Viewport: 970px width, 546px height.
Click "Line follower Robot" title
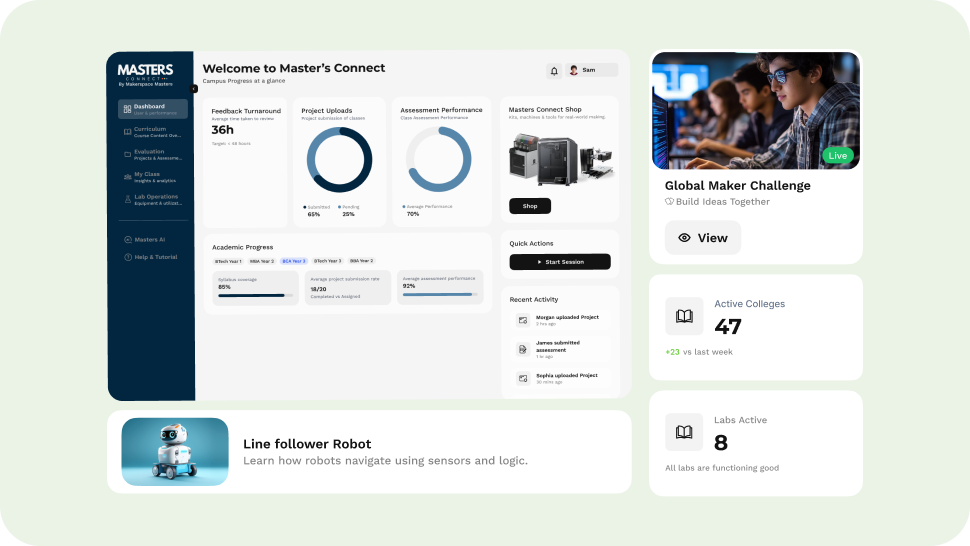tap(307, 444)
